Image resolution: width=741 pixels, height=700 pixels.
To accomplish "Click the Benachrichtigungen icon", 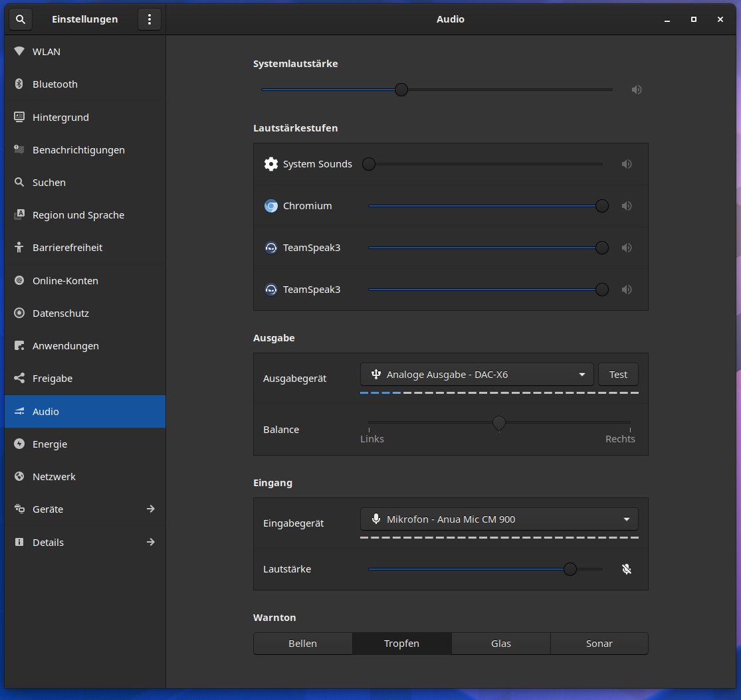I will pyautogui.click(x=19, y=149).
